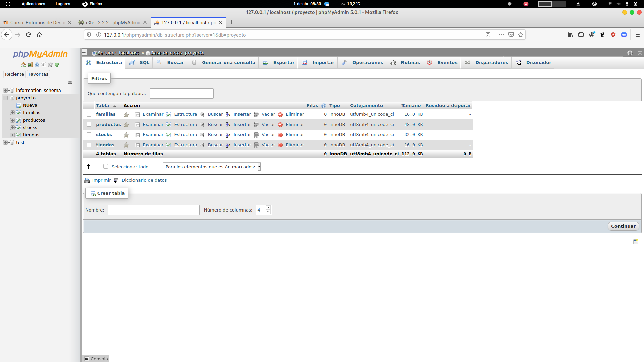
Task: Add familias to favorites star
Action: (x=126, y=115)
